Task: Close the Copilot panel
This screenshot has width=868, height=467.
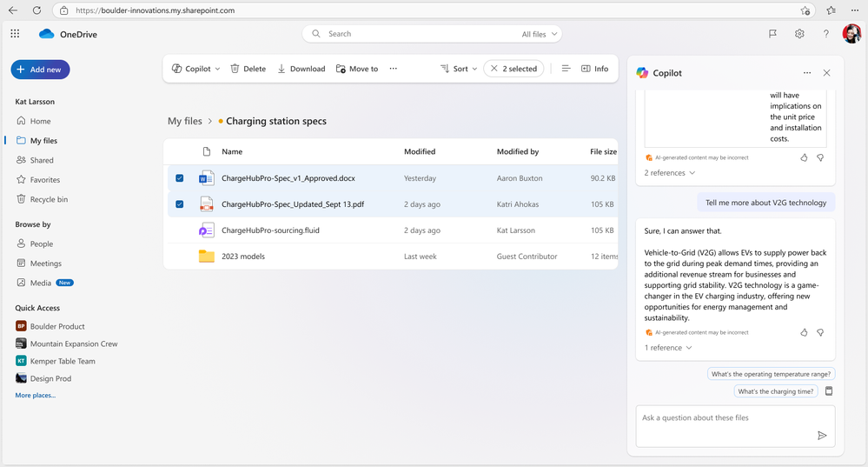Action: pos(826,72)
